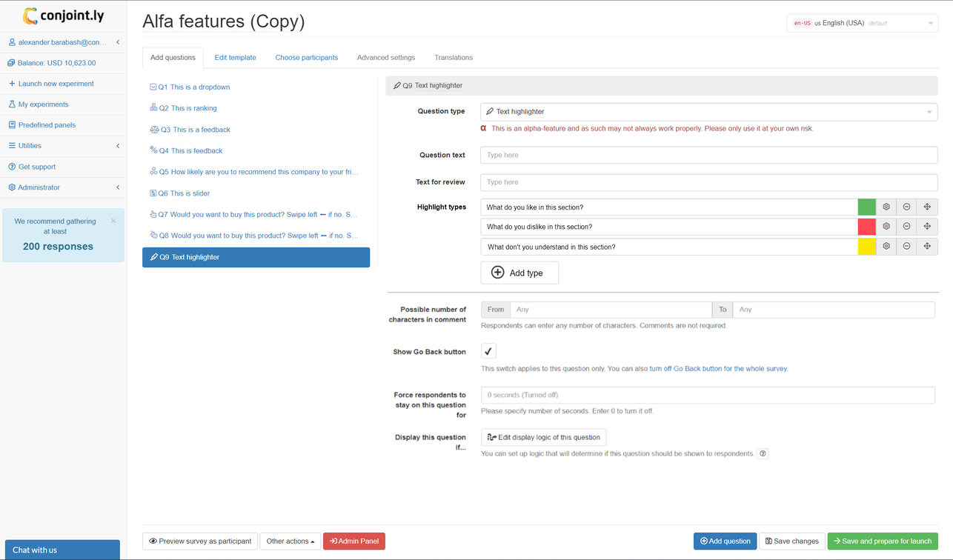Click move handle for 'don't understand' highlight type
953x560 pixels.
tap(927, 247)
